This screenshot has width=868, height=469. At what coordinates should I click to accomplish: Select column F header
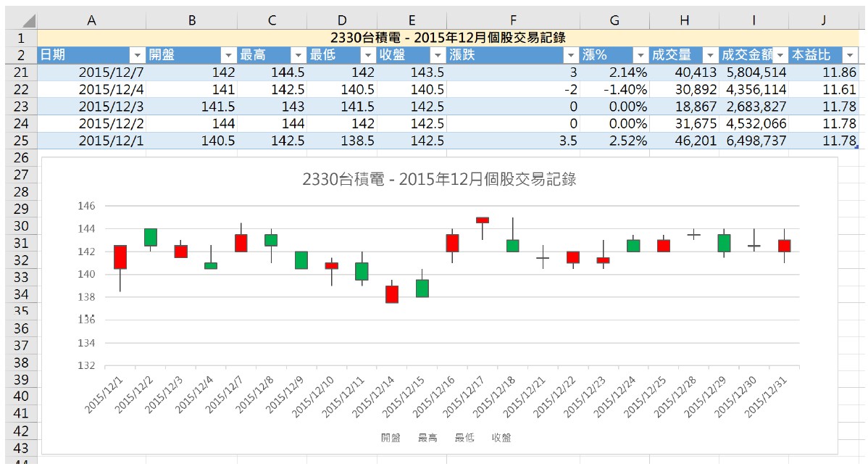(513, 20)
